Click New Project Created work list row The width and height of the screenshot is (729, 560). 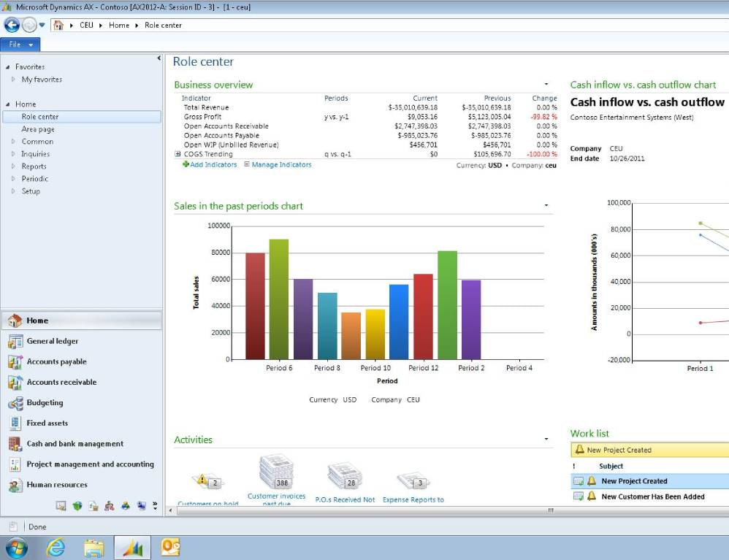tap(649, 481)
